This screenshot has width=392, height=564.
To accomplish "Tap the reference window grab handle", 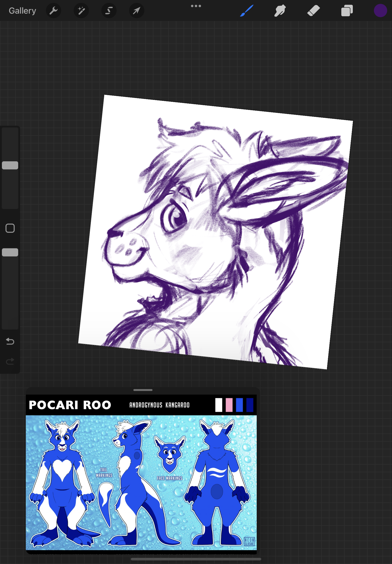I will coord(143,390).
